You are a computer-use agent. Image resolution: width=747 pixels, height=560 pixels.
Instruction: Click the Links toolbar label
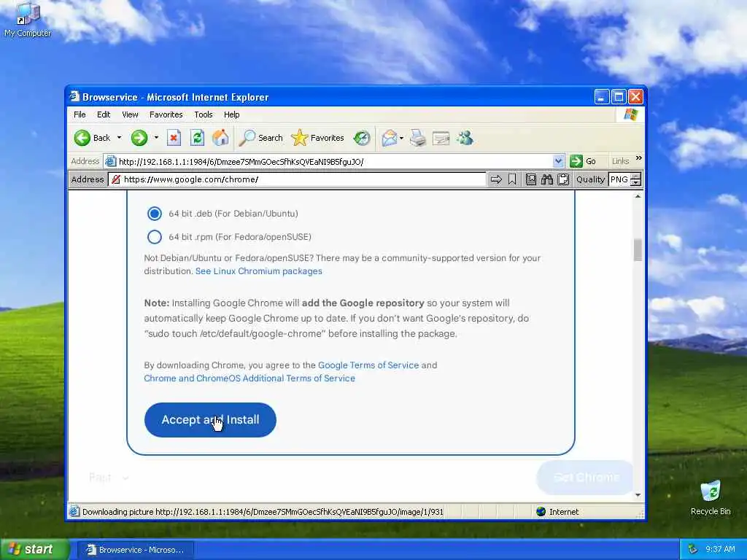pos(620,161)
